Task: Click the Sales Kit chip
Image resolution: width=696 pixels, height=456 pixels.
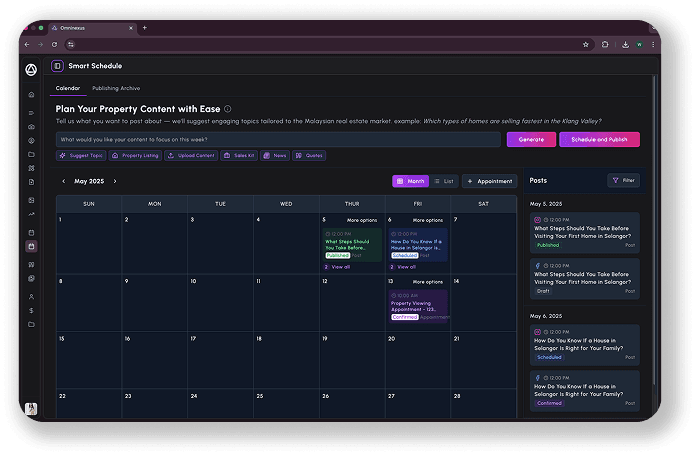Action: tap(239, 155)
